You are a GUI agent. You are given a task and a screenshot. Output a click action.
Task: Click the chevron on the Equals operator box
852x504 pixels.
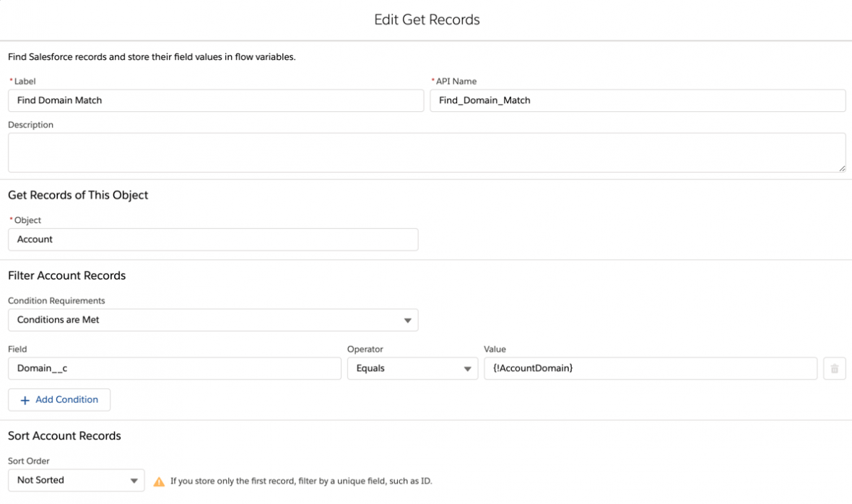tap(469, 368)
